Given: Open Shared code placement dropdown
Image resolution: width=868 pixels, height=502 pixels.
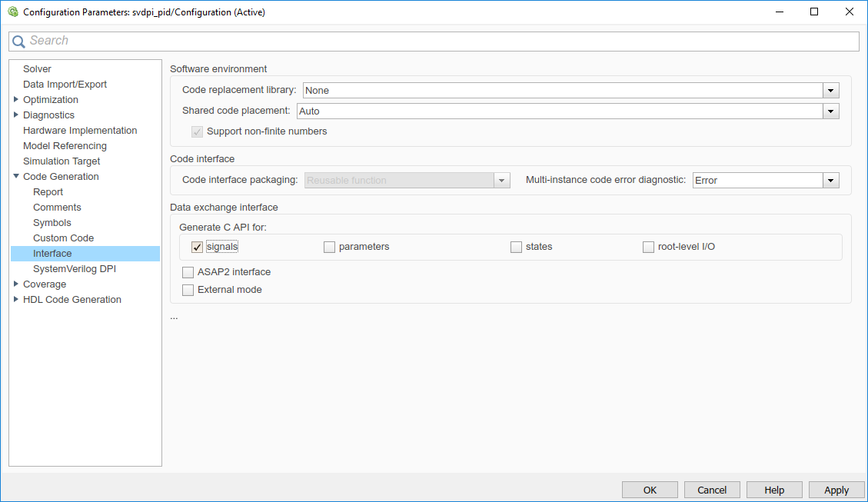Looking at the screenshot, I should tap(830, 111).
